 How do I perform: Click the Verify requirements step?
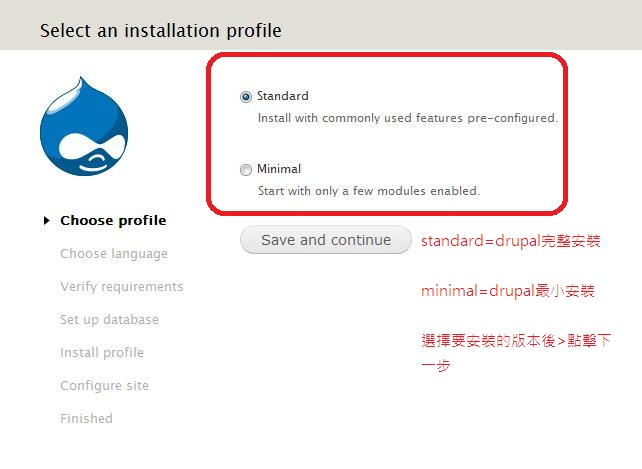122,287
